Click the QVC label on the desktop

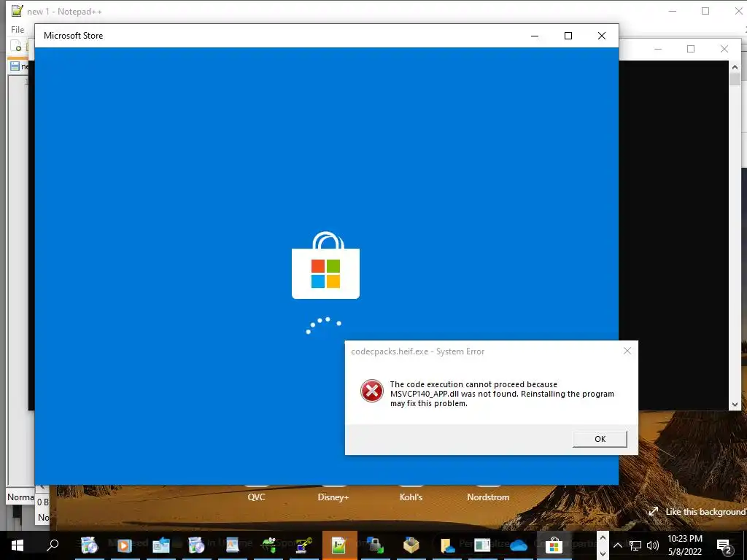(256, 497)
